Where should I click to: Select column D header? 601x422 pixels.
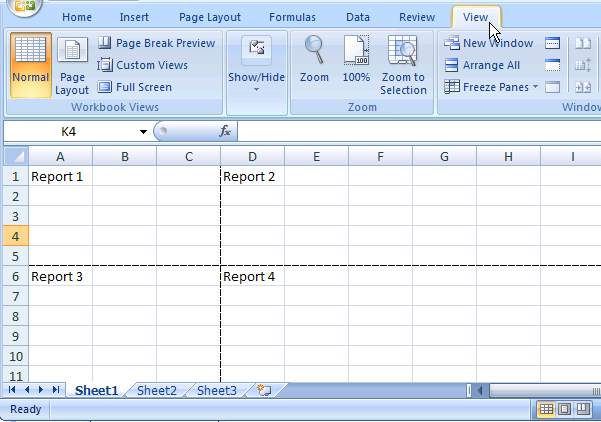point(252,156)
